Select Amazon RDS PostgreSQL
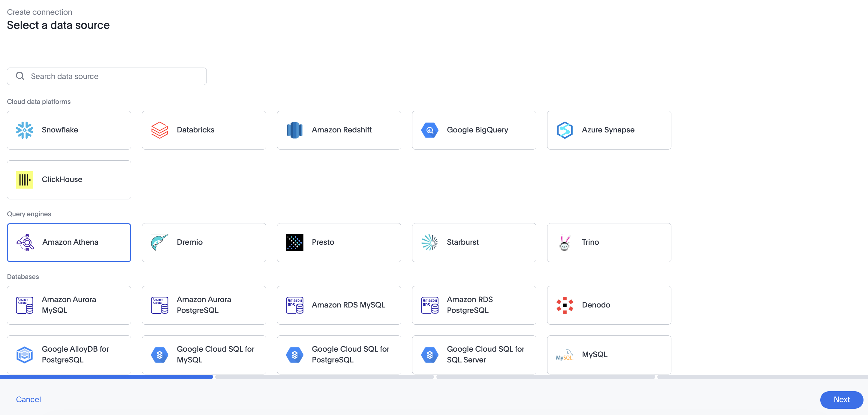 click(x=474, y=305)
